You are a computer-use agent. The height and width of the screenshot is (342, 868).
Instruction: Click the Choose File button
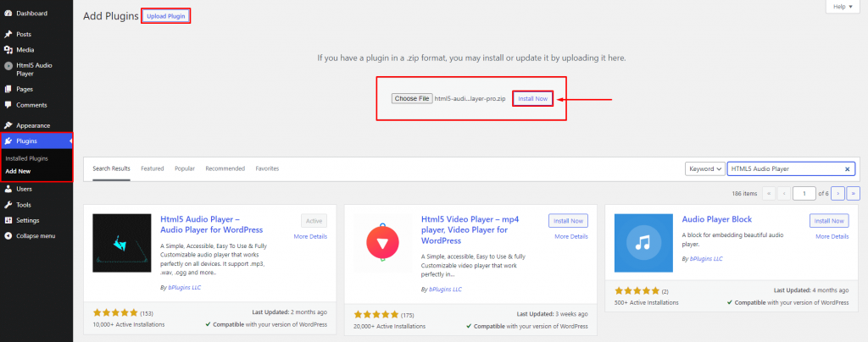[412, 99]
